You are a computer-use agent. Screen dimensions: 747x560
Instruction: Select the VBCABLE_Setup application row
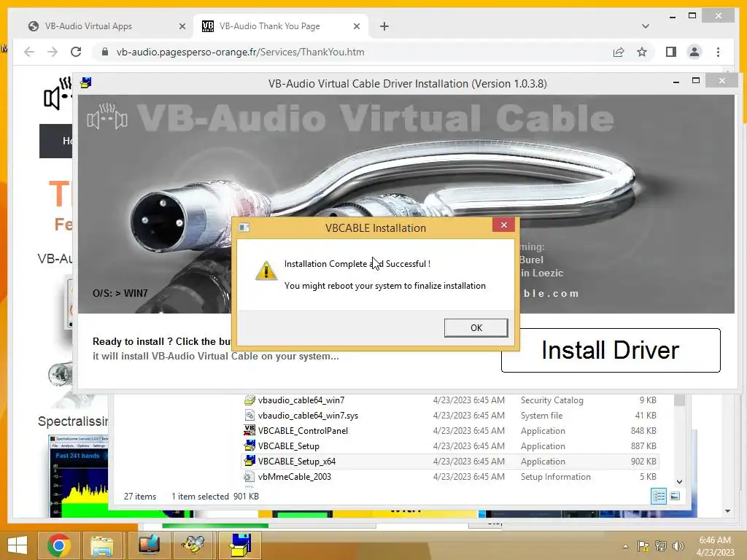pyautogui.click(x=450, y=446)
